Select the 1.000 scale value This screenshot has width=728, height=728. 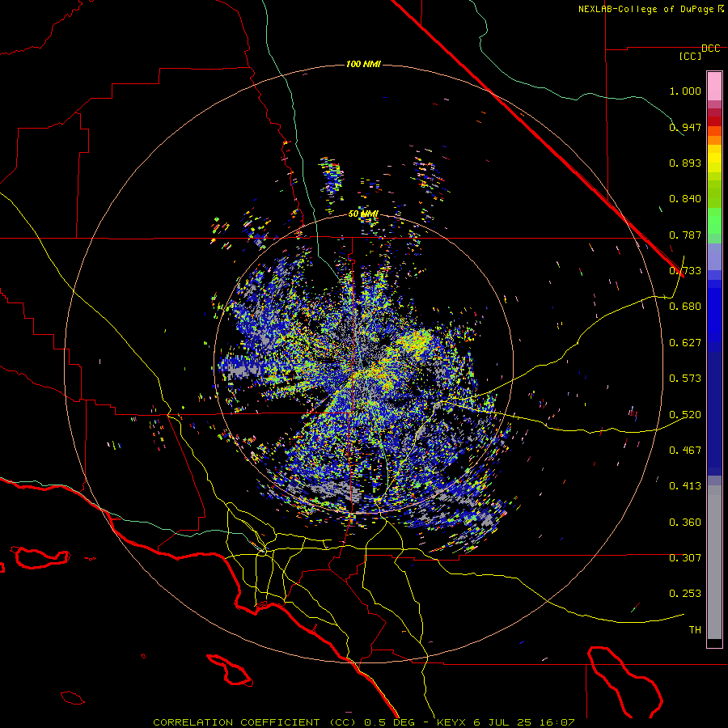685,91
